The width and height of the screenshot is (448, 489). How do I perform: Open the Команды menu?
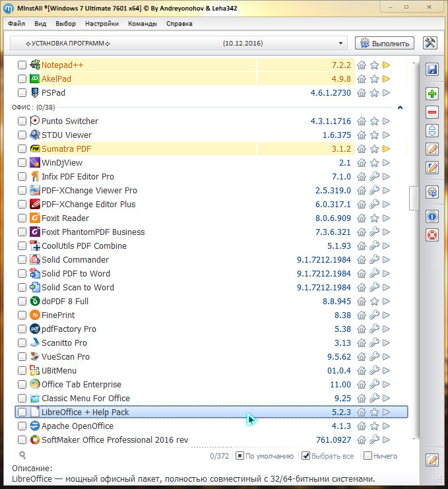pyautogui.click(x=142, y=23)
